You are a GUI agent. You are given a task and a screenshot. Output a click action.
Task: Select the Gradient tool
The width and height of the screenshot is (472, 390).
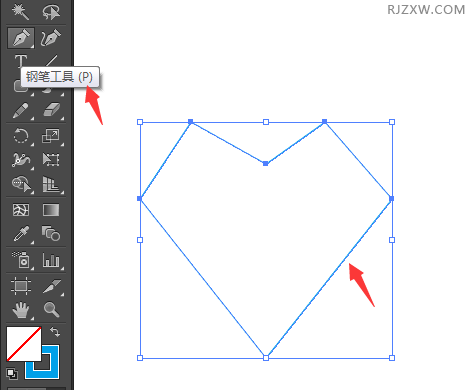pyautogui.click(x=51, y=210)
